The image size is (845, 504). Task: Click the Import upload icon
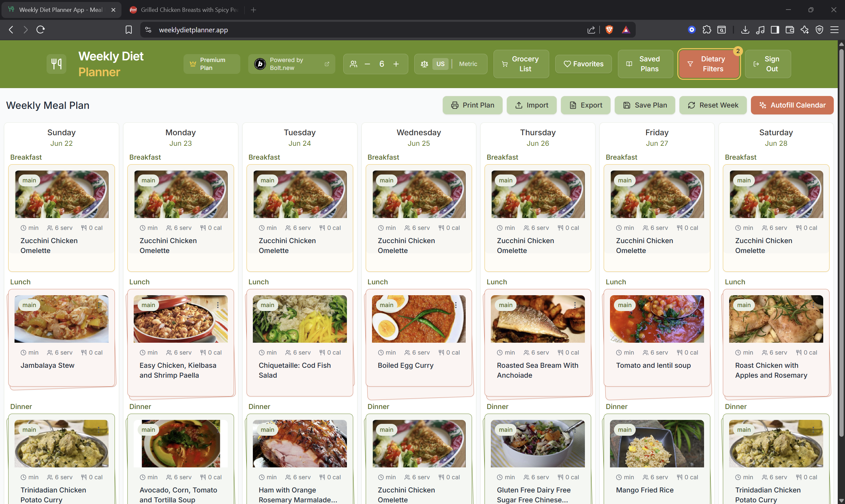click(519, 105)
